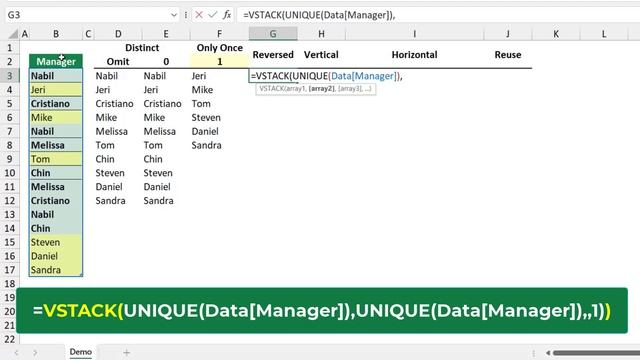Click the in-cell formula in G3

327,76
